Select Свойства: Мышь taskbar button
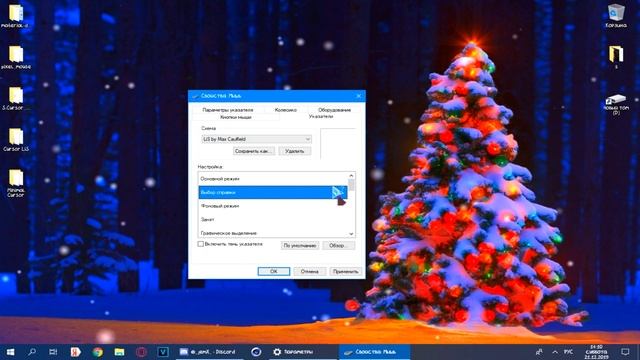This screenshot has height=360, width=640. (x=374, y=351)
